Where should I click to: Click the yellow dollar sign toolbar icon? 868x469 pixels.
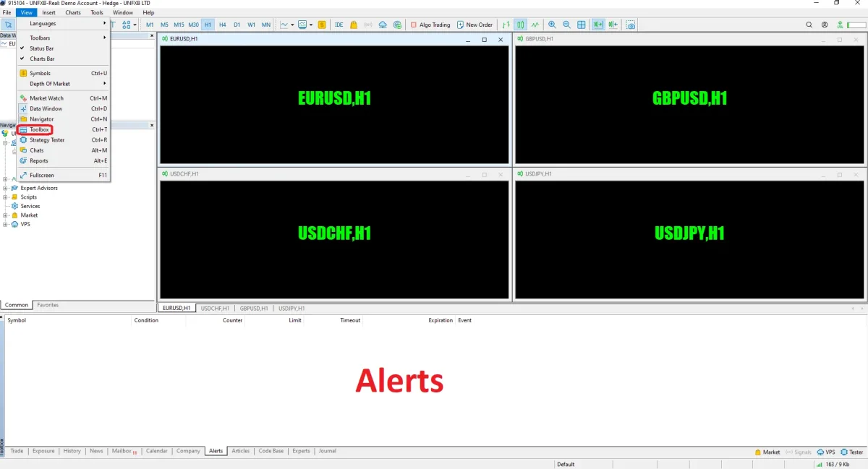point(322,25)
